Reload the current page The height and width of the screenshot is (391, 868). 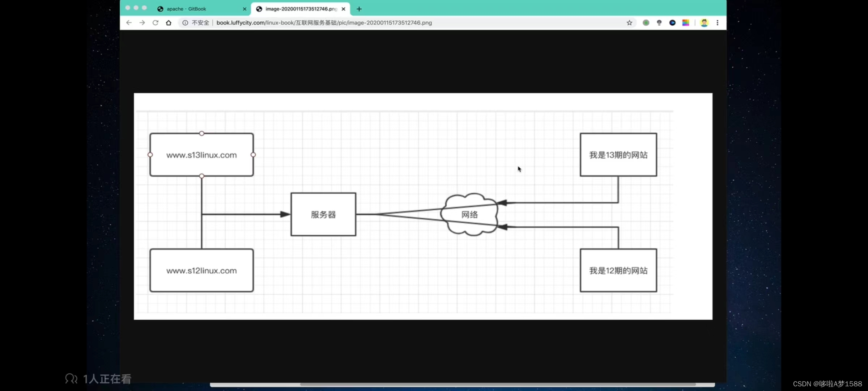tap(156, 23)
